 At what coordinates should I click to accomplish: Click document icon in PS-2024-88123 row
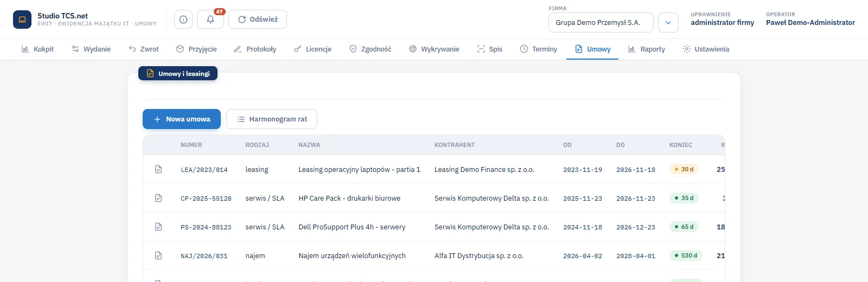coord(158,227)
